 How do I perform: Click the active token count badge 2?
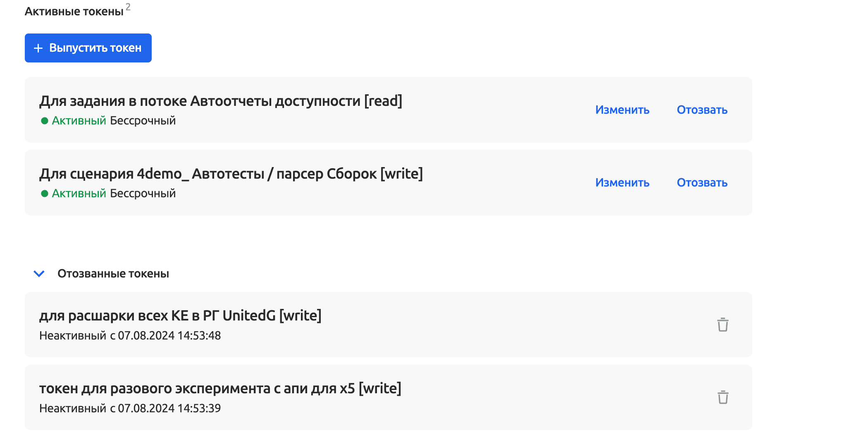point(128,7)
